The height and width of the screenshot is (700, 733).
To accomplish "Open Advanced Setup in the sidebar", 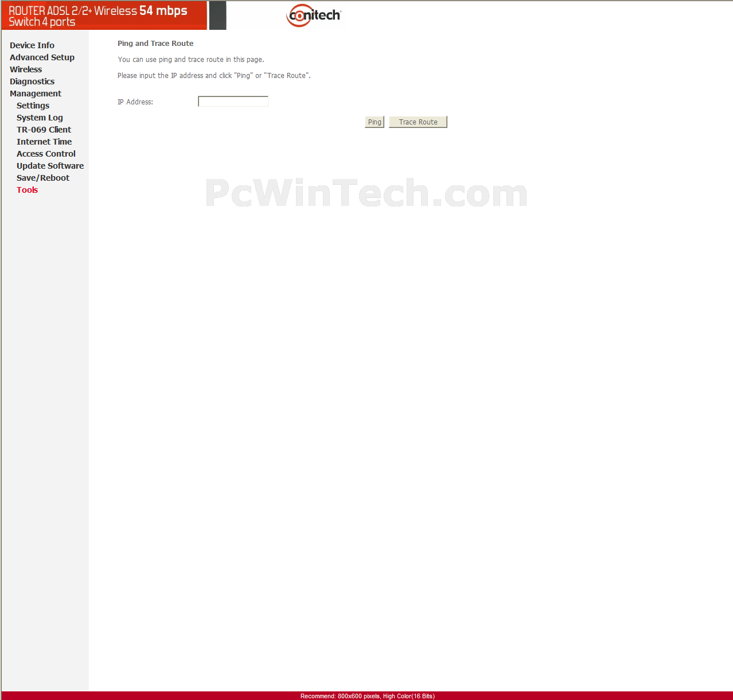I will point(42,57).
